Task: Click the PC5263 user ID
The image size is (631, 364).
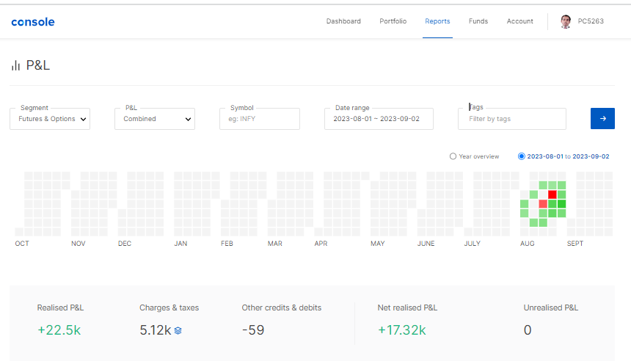Action: click(591, 21)
